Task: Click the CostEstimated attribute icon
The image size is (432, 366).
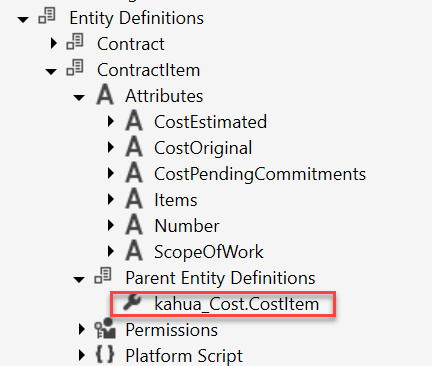Action: tap(134, 121)
